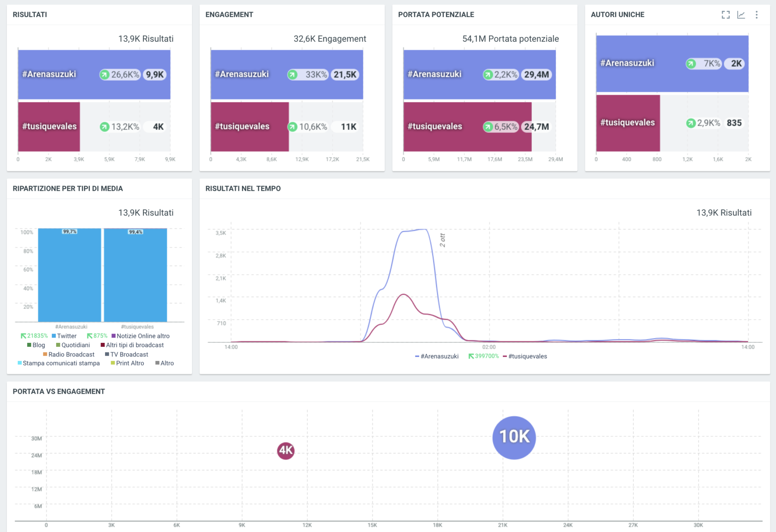
Task: Toggle Notizie Online altro legend entry
Action: pyautogui.click(x=141, y=336)
